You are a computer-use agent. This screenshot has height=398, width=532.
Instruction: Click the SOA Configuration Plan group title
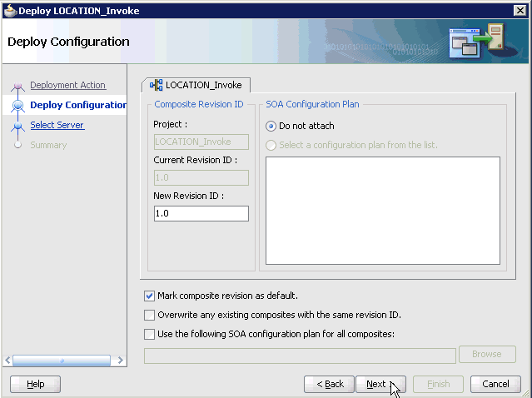tap(312, 104)
